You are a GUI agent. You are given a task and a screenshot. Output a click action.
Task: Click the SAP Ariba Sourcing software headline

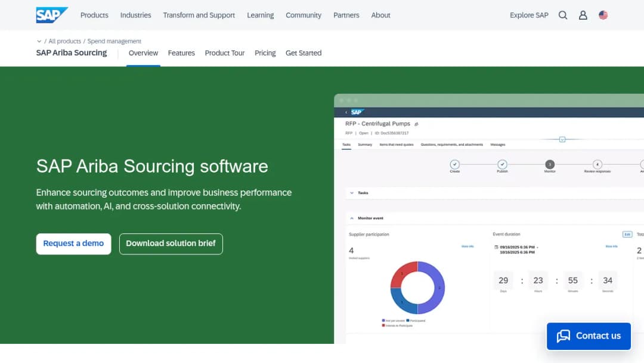coord(152,167)
